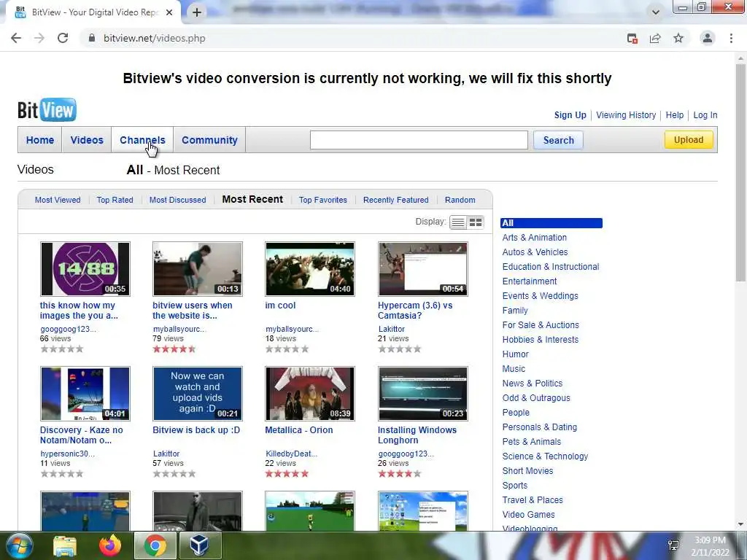Open the Community navigation tab
Viewport: 747px width, 560px height.
point(209,140)
